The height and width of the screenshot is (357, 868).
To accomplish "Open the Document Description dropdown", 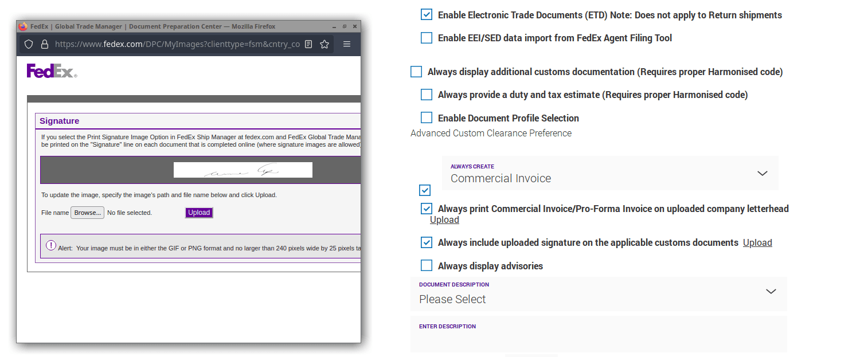I will [x=599, y=294].
